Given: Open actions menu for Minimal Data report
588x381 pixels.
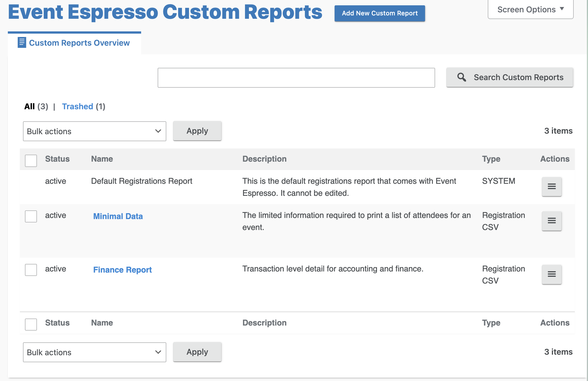Looking at the screenshot, I should tap(551, 221).
